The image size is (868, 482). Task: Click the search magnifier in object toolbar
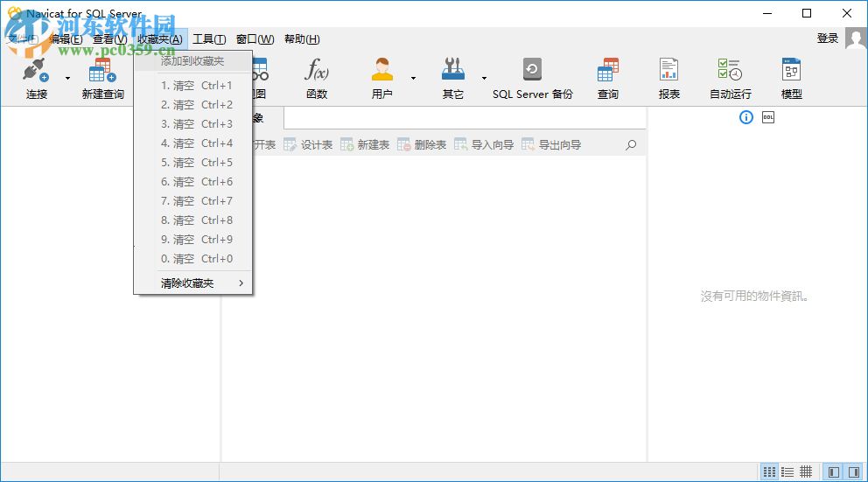coord(631,145)
